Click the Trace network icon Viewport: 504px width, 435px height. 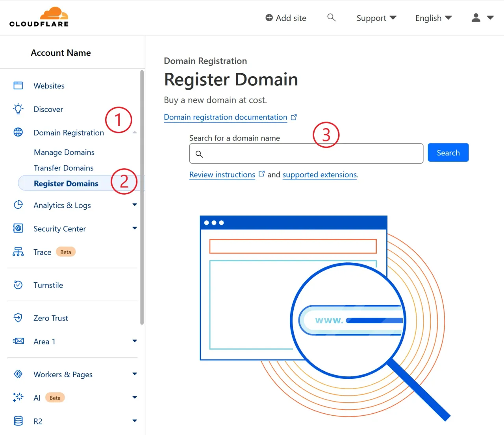tap(18, 252)
